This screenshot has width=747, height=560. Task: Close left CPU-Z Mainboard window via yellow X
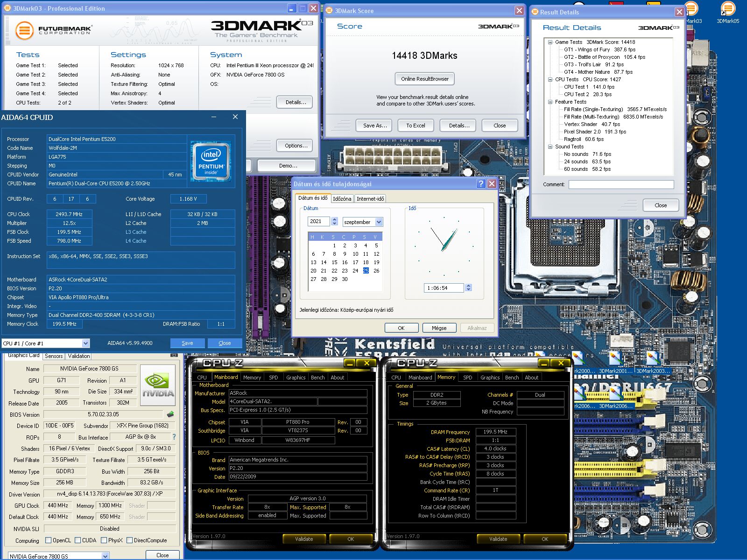click(x=367, y=363)
